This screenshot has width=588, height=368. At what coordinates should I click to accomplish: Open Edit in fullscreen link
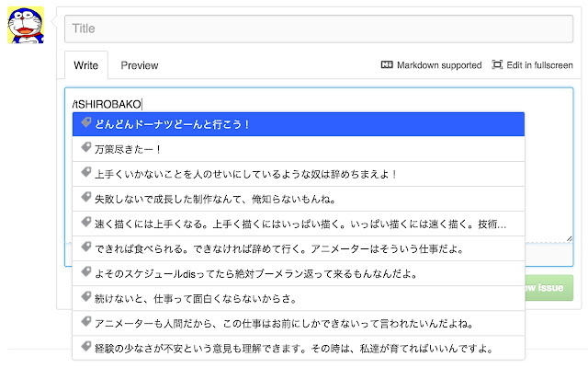539,65
